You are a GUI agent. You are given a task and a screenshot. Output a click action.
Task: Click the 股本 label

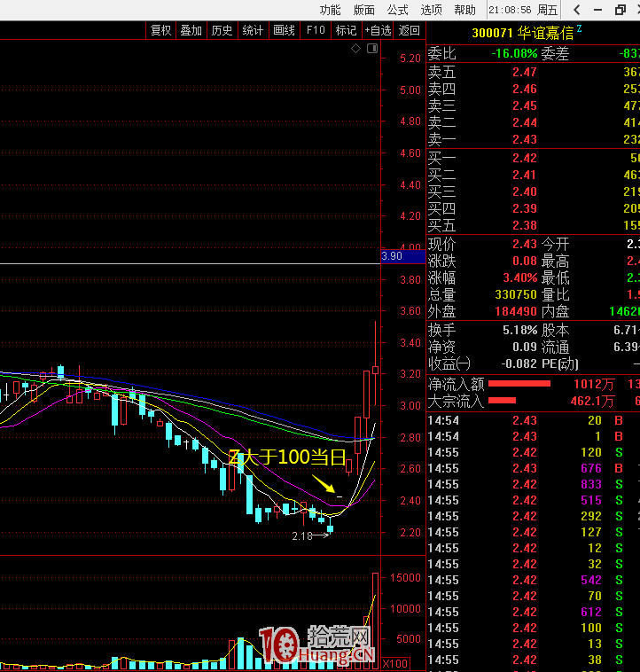point(555,331)
